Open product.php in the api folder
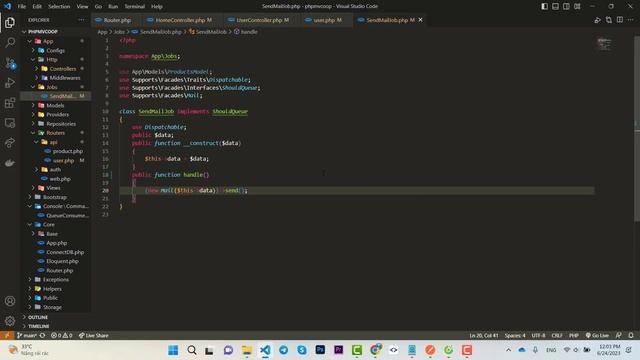This screenshot has height=360, width=640. coord(67,151)
